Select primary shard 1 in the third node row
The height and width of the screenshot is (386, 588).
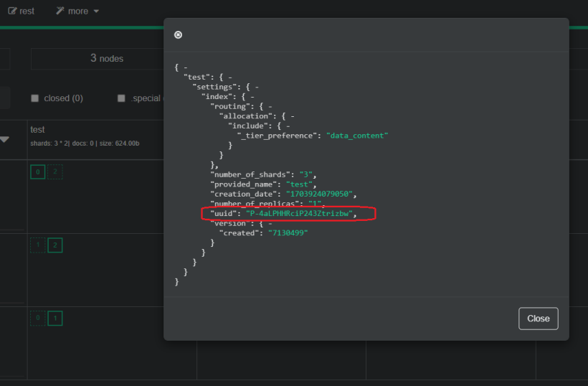55,318
